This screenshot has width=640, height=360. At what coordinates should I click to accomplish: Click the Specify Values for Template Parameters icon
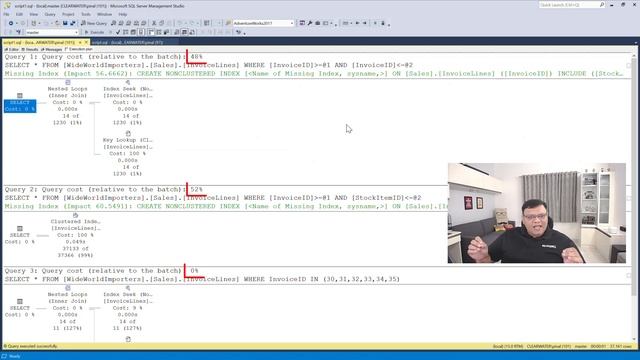238,32
